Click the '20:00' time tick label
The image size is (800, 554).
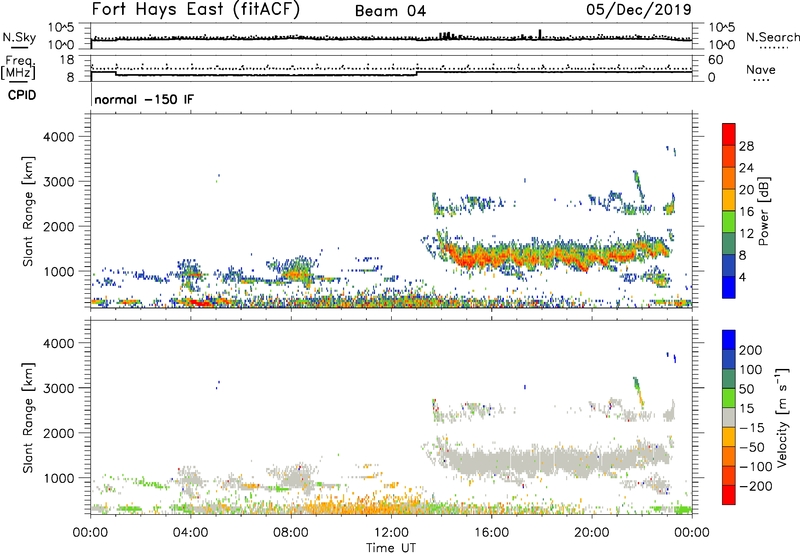pos(591,533)
